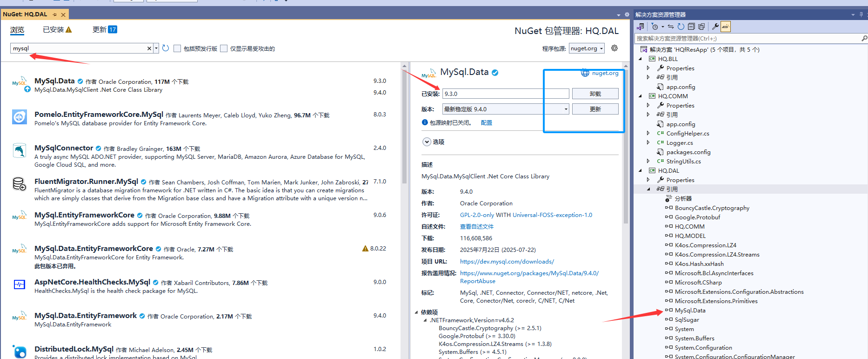Select the MySql.Data package in results
The height and width of the screenshot is (359, 868).
click(x=200, y=86)
